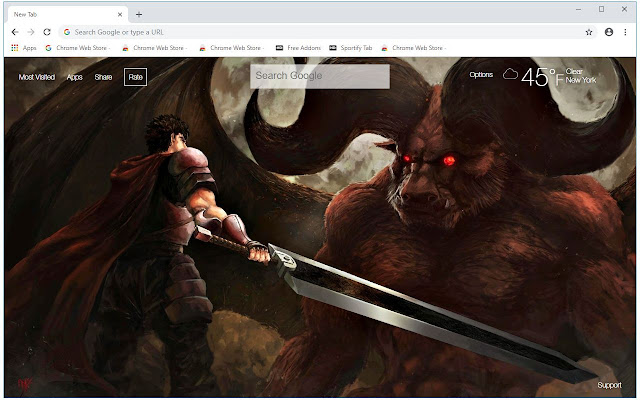Click the Google icon in the address bar

(67, 32)
